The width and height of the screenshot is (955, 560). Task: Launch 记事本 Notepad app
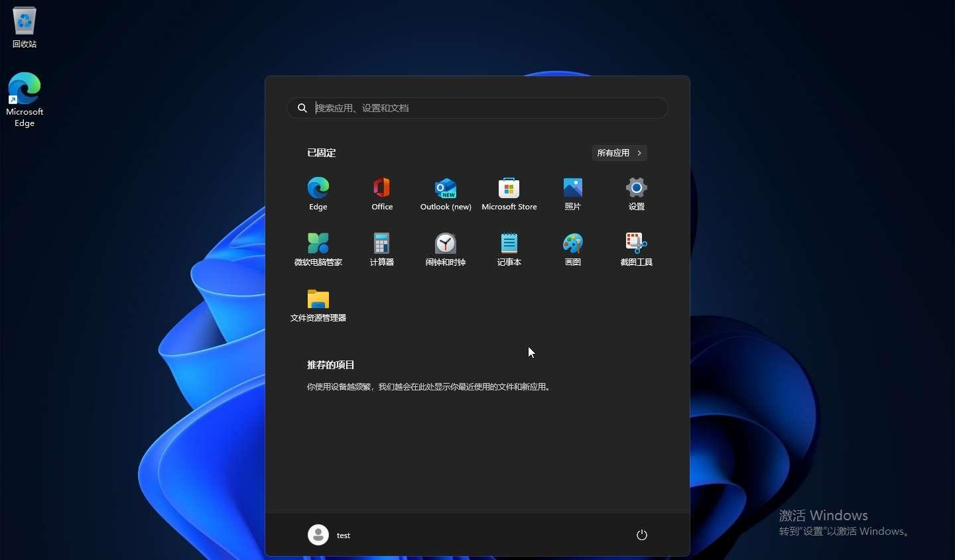(509, 249)
